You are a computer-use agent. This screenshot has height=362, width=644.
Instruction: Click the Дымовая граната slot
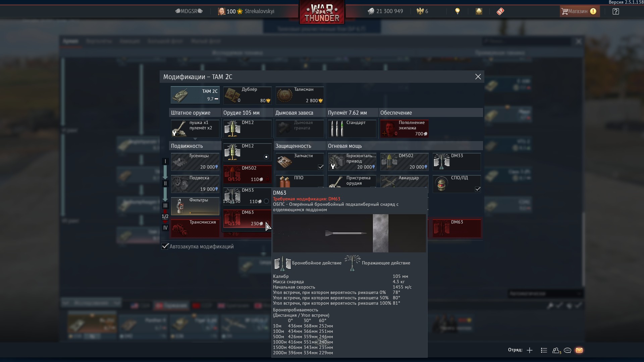click(x=300, y=129)
